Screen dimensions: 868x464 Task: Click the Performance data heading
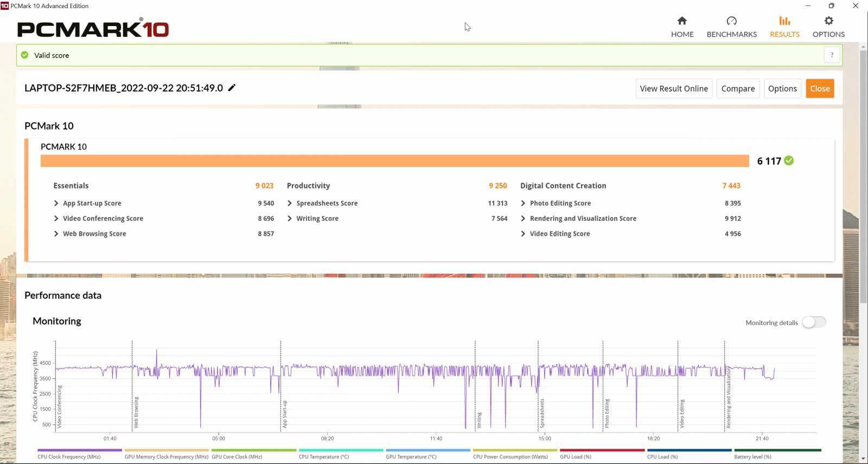pyautogui.click(x=63, y=295)
